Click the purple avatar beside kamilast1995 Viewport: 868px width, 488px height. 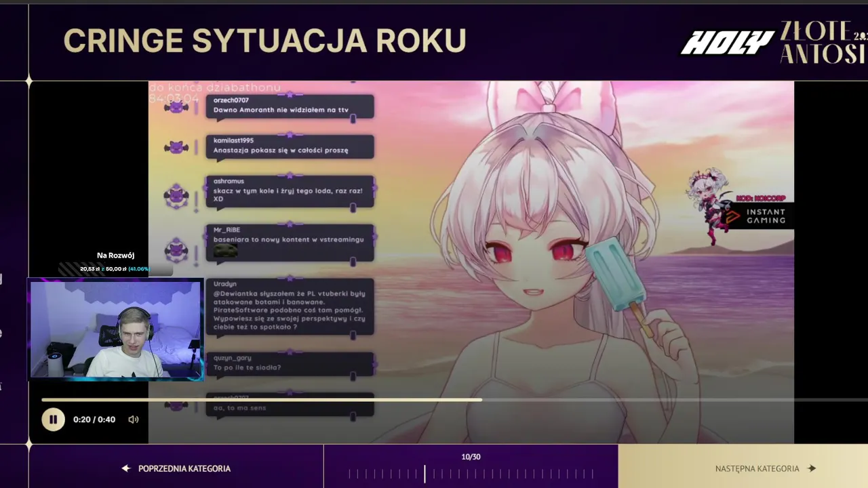tap(176, 147)
